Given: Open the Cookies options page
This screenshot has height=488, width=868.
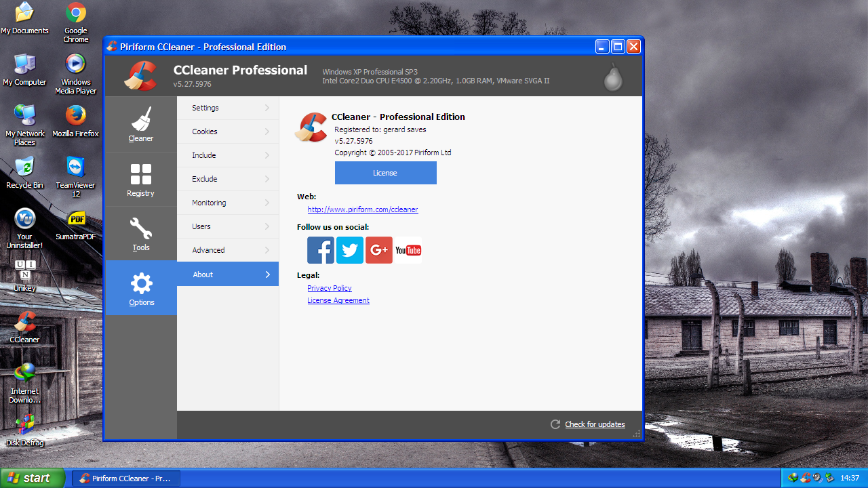Looking at the screenshot, I should (x=228, y=131).
